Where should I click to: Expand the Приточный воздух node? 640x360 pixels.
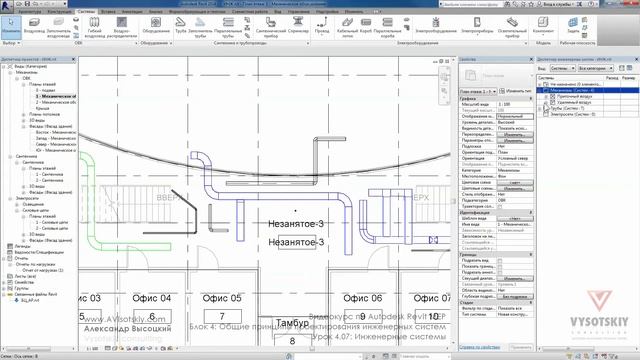tap(546, 96)
